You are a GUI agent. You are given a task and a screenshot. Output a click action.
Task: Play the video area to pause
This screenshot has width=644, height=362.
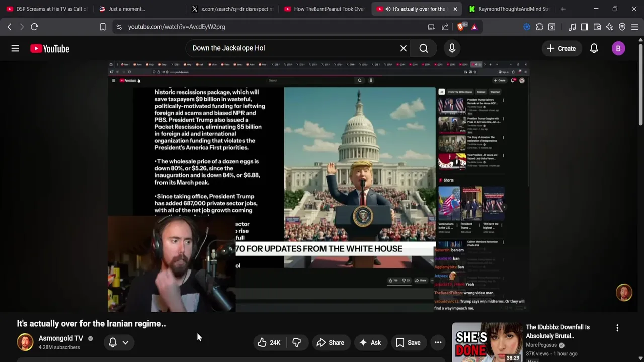[x=318, y=187]
